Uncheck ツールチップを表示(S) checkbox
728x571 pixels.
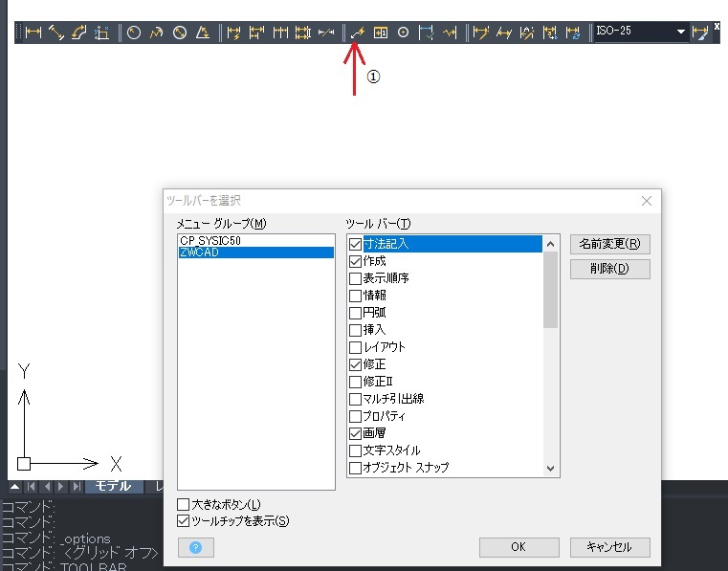pyautogui.click(x=184, y=521)
